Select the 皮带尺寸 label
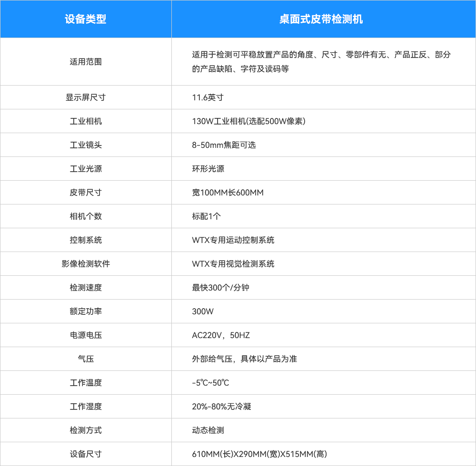This screenshot has height=466, width=476. 86,193
